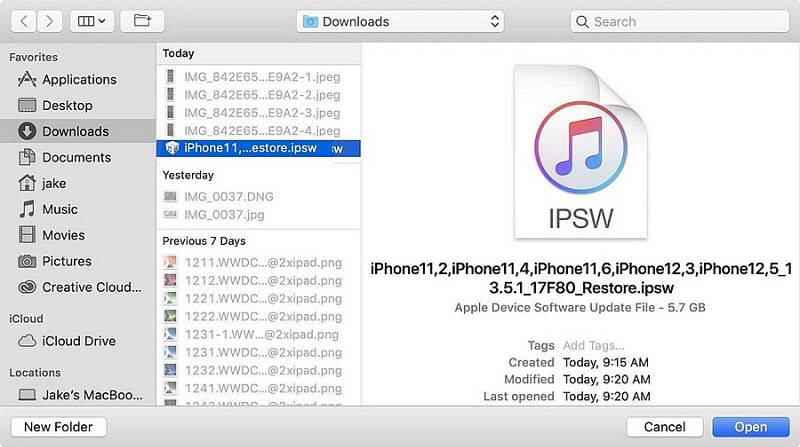The image size is (800, 447).
Task: Click the iCloud Drive cloud icon
Action: coord(27,341)
